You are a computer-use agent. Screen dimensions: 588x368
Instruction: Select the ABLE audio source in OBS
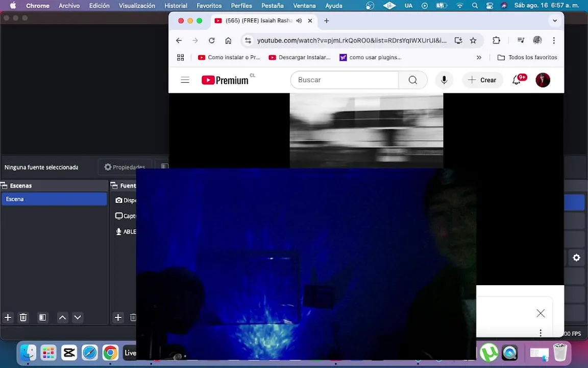(x=126, y=232)
